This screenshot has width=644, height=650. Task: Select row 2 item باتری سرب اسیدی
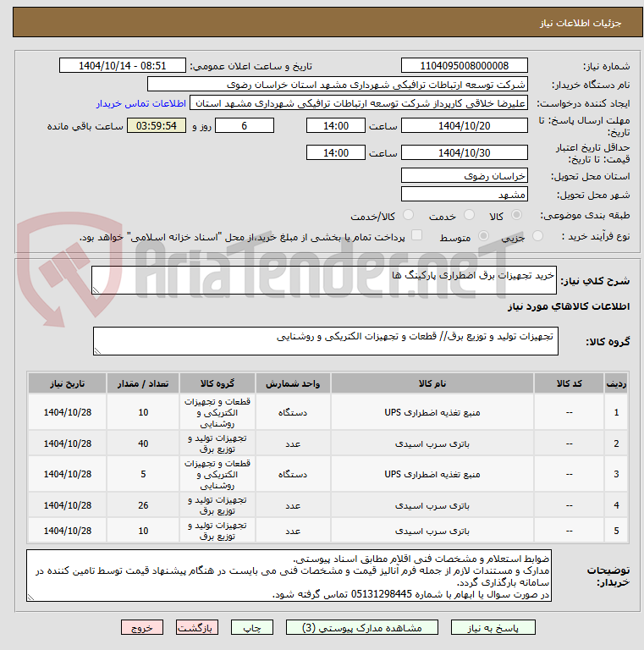coord(432,443)
